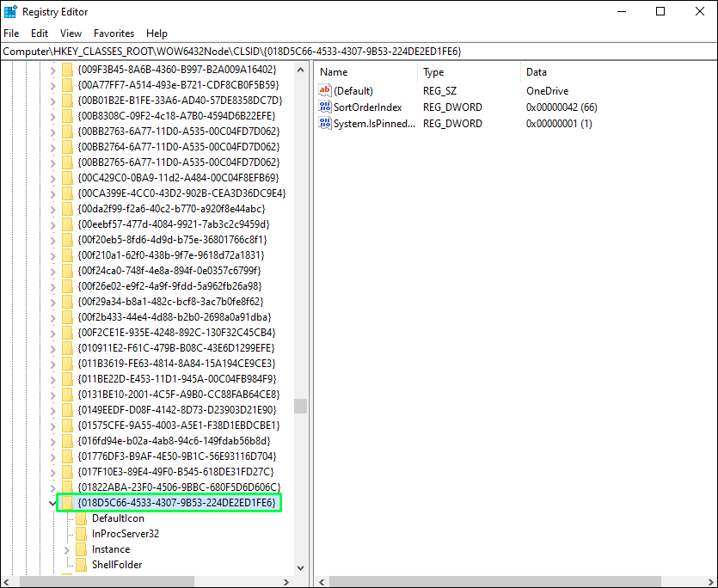Expand the {00da2f99-f2a6-40c2-b770-a920f8e44abc} key

(x=52, y=210)
